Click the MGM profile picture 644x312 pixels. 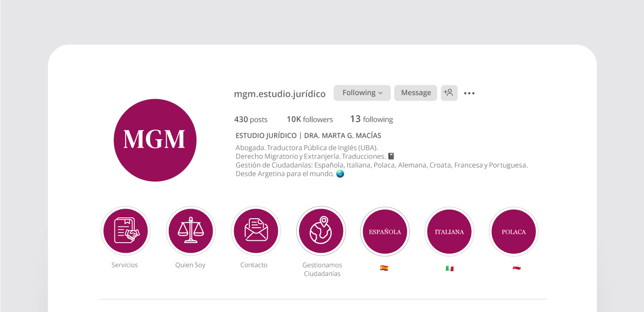155,140
